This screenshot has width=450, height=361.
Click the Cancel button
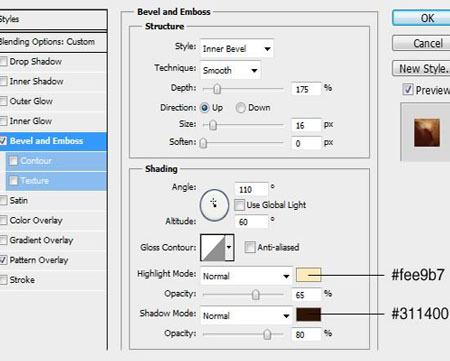(421, 43)
